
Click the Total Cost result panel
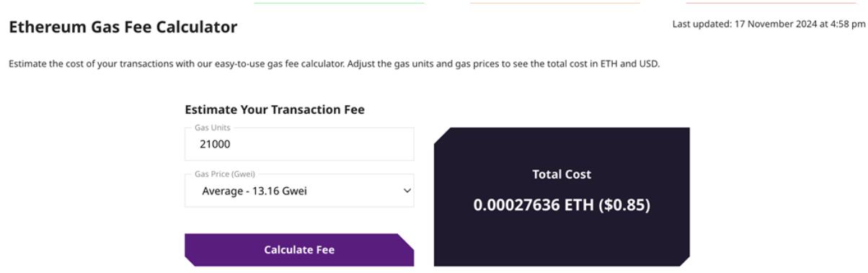pyautogui.click(x=562, y=197)
